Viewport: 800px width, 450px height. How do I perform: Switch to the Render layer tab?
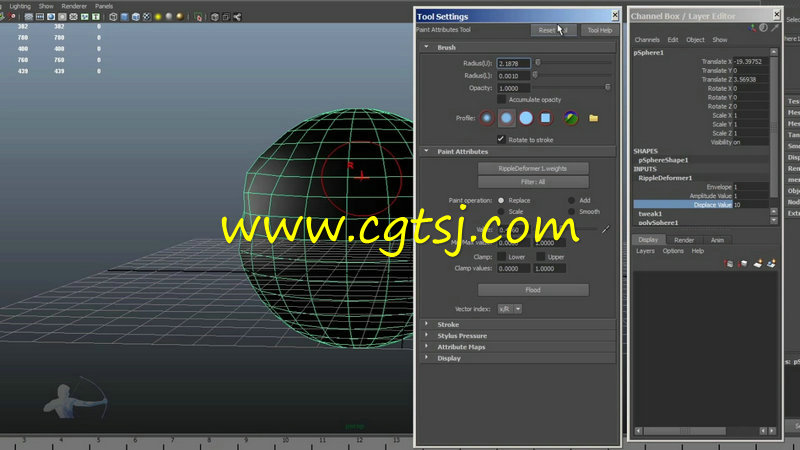[x=684, y=240]
